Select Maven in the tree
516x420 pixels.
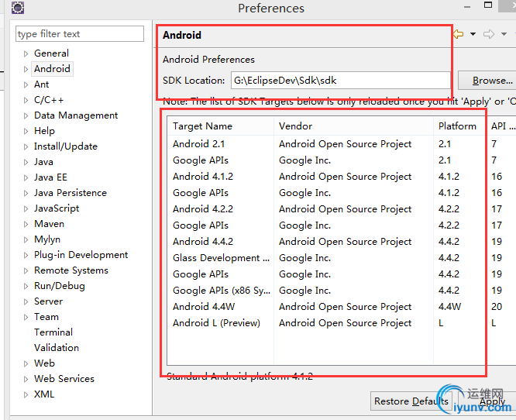click(x=49, y=224)
